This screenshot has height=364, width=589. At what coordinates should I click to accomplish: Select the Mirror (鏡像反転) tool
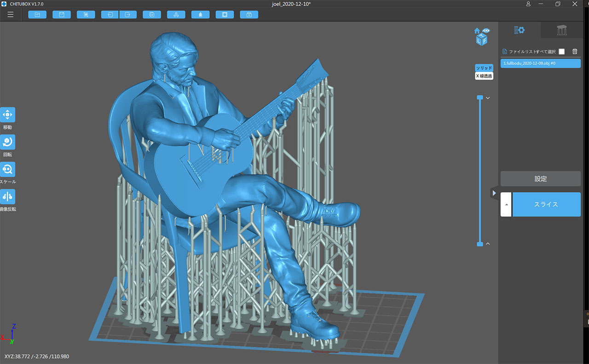click(8, 197)
